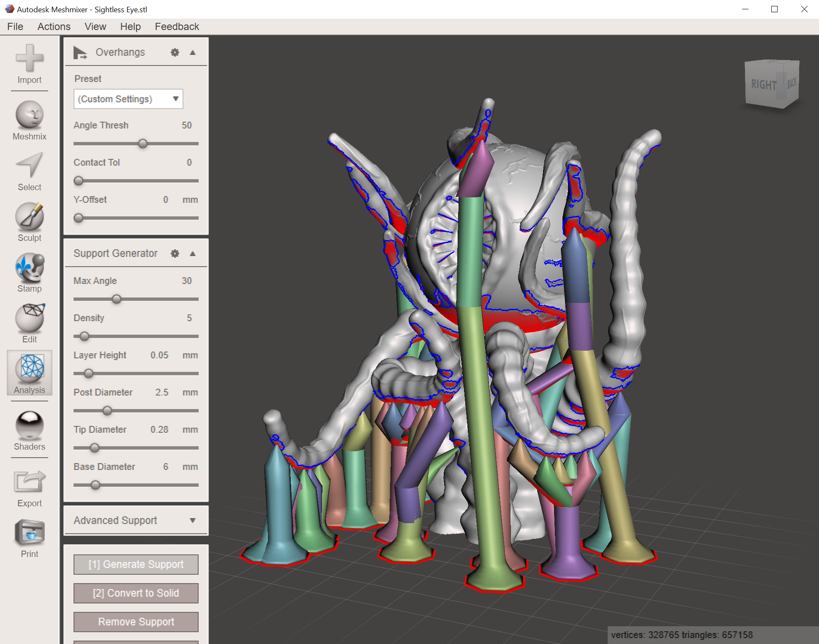Click the Contact Tol value field
Screen dimensions: 819x644
click(x=189, y=162)
